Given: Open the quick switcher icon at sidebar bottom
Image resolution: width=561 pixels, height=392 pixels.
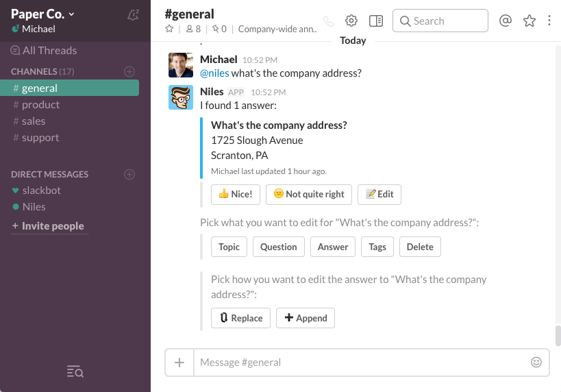Looking at the screenshot, I should pos(75,371).
